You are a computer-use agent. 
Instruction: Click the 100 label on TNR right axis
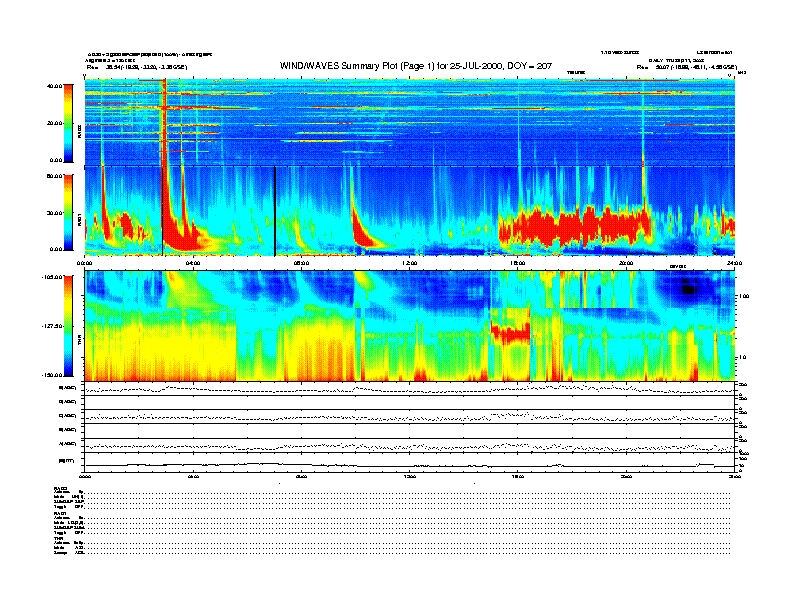point(744,296)
